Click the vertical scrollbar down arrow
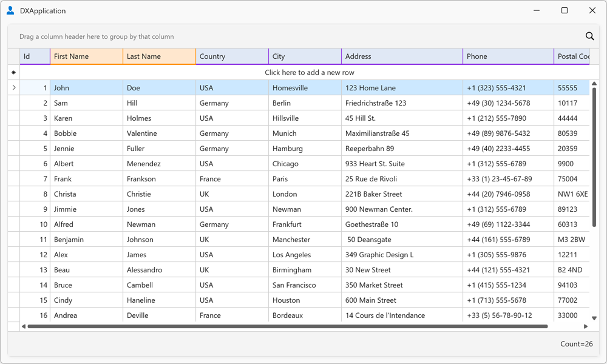 (x=594, y=318)
